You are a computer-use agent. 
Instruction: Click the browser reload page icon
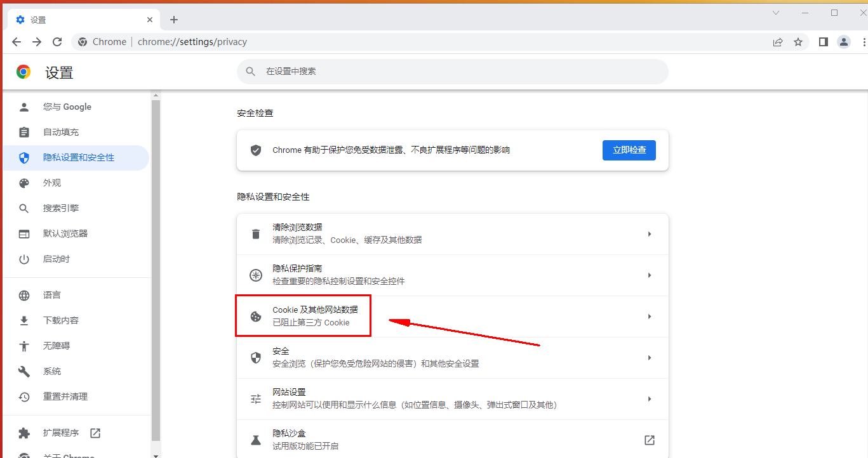coord(57,42)
